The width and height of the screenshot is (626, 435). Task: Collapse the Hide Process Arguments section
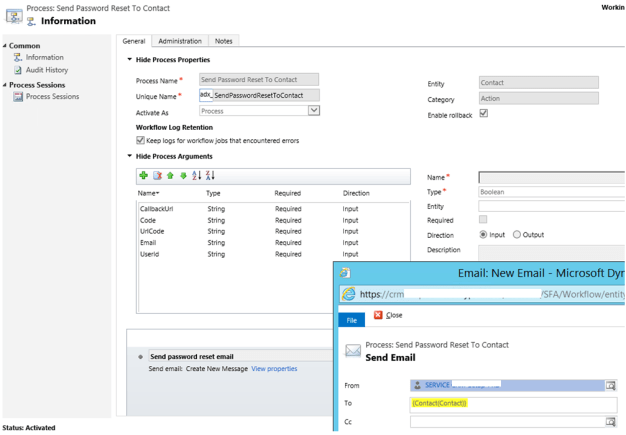point(130,156)
